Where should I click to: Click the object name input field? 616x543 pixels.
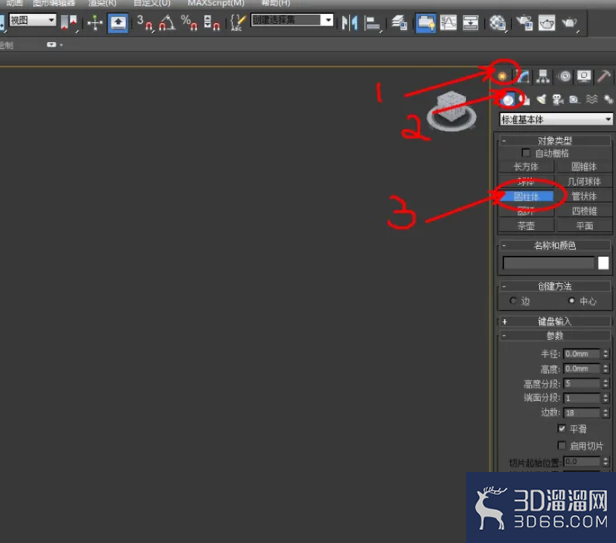548,263
